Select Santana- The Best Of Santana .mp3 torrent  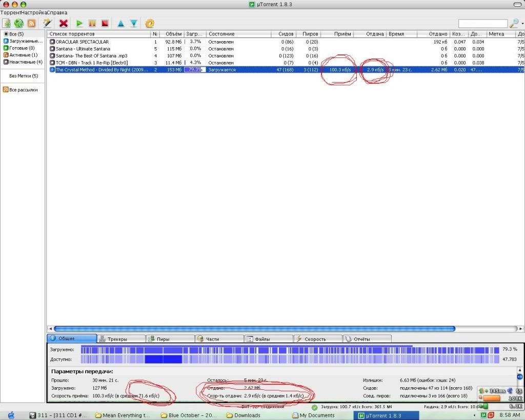coord(286,56)
